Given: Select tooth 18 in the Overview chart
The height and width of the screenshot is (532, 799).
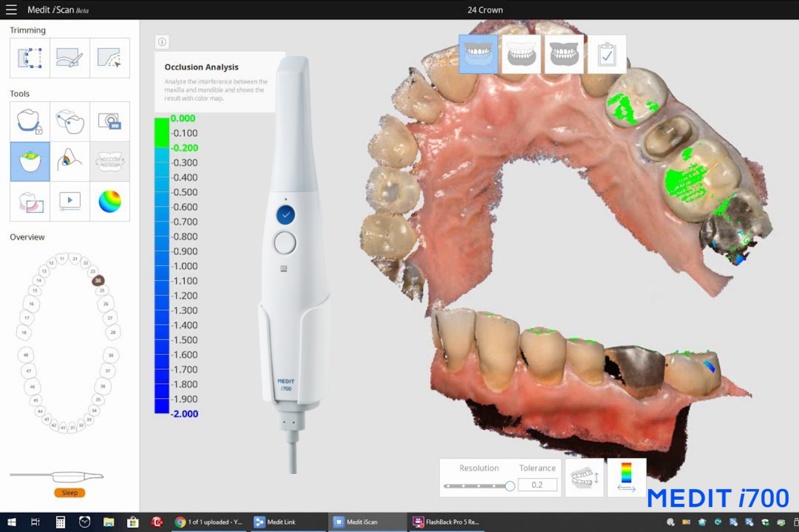Looking at the screenshot, I should click(x=24, y=333).
